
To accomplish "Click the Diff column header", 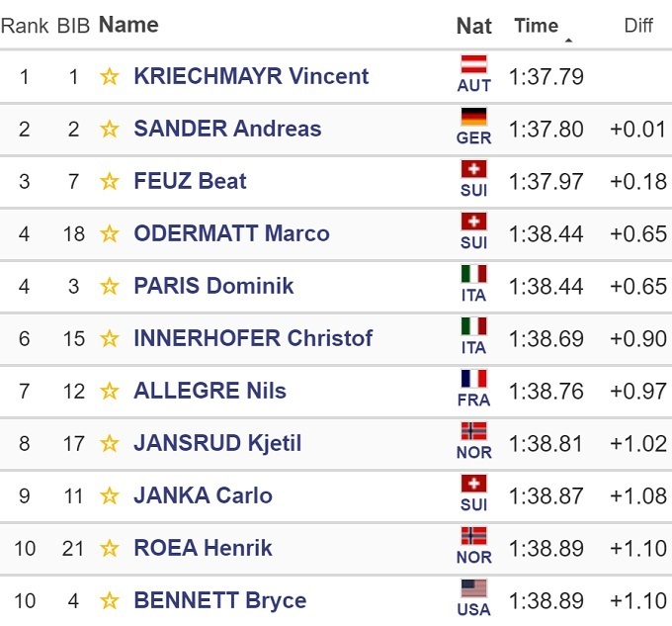I will pos(638,27).
